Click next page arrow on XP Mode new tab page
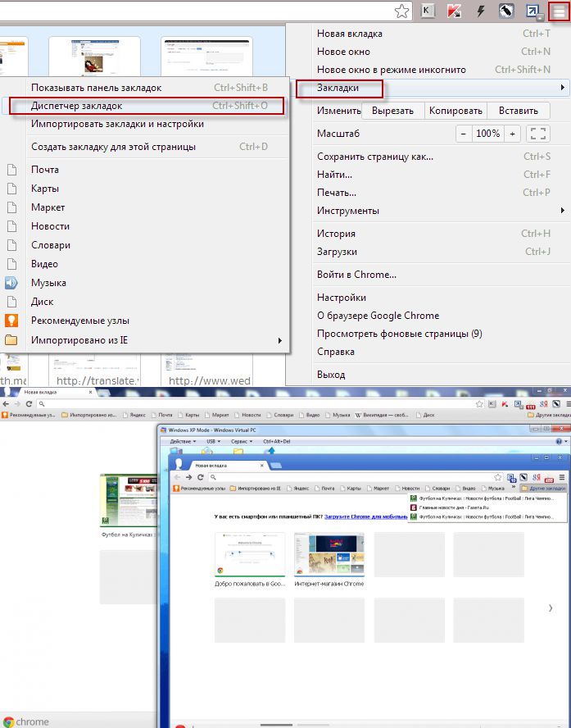The width and height of the screenshot is (571, 728). click(x=551, y=607)
